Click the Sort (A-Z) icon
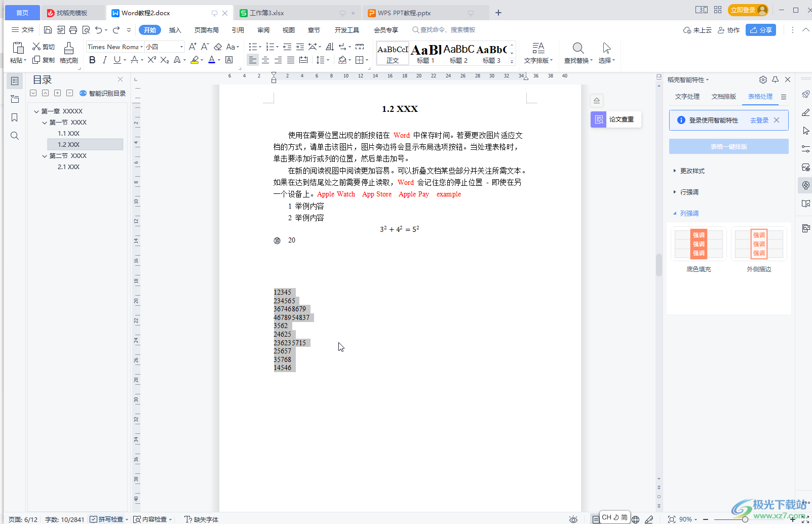812x524 pixels. click(329, 47)
